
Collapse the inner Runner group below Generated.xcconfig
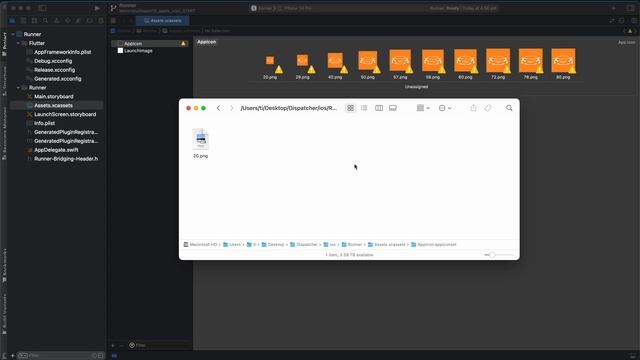point(18,88)
